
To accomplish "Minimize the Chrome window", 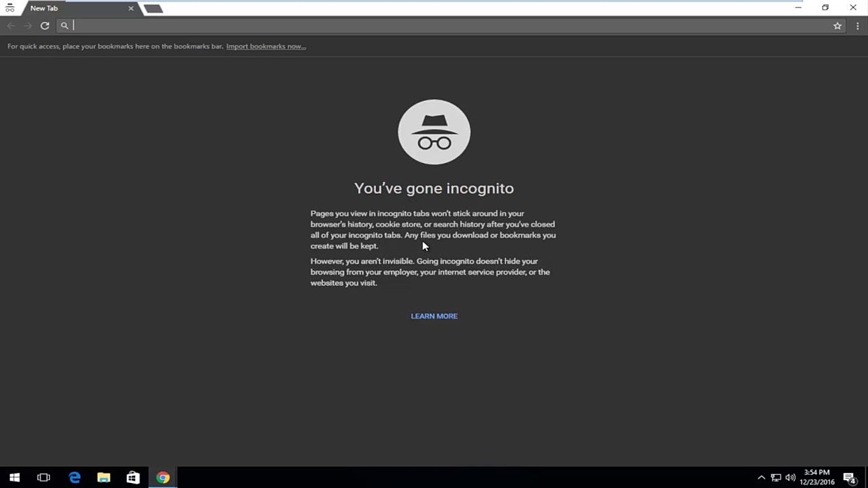I will [798, 7].
